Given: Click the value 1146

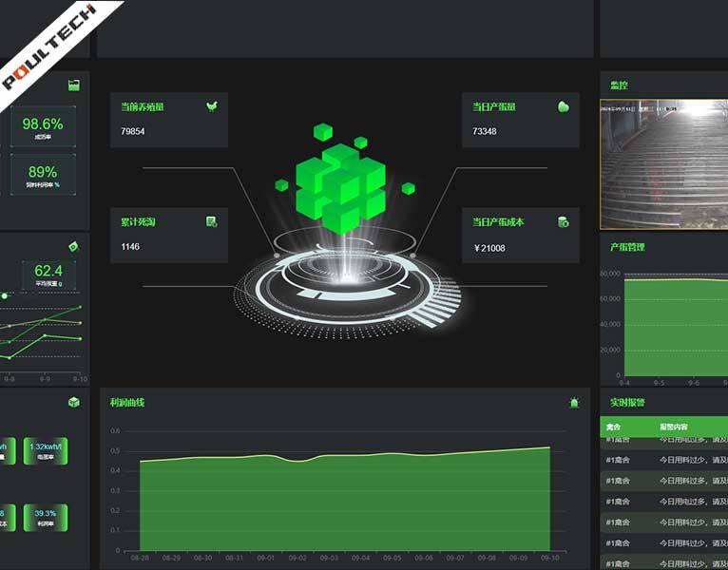Looking at the screenshot, I should click(130, 246).
